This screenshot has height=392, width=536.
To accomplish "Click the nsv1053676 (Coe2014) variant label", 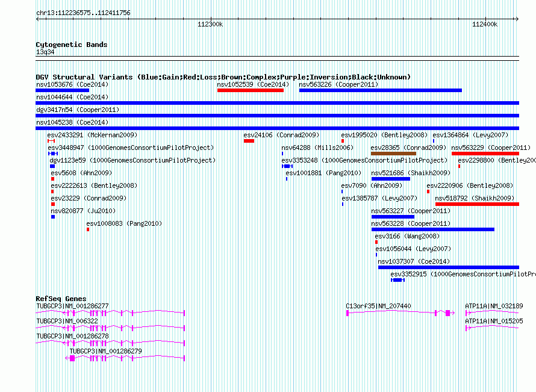I will click(72, 84).
